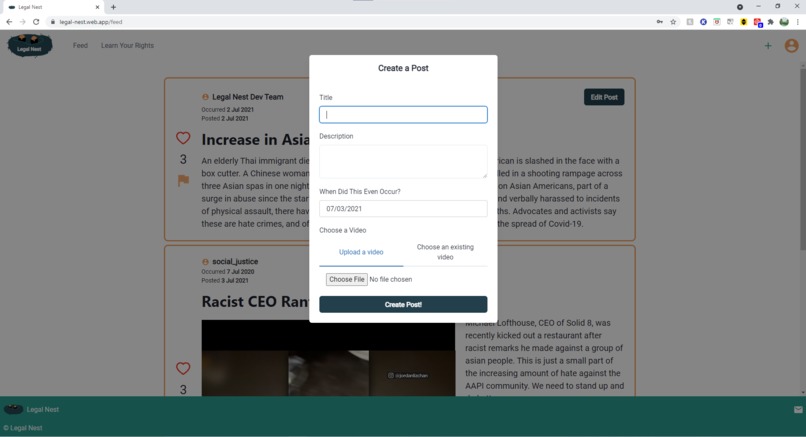806x437 pixels.
Task: Switch to Choose an existing video tab
Action: [x=445, y=252]
